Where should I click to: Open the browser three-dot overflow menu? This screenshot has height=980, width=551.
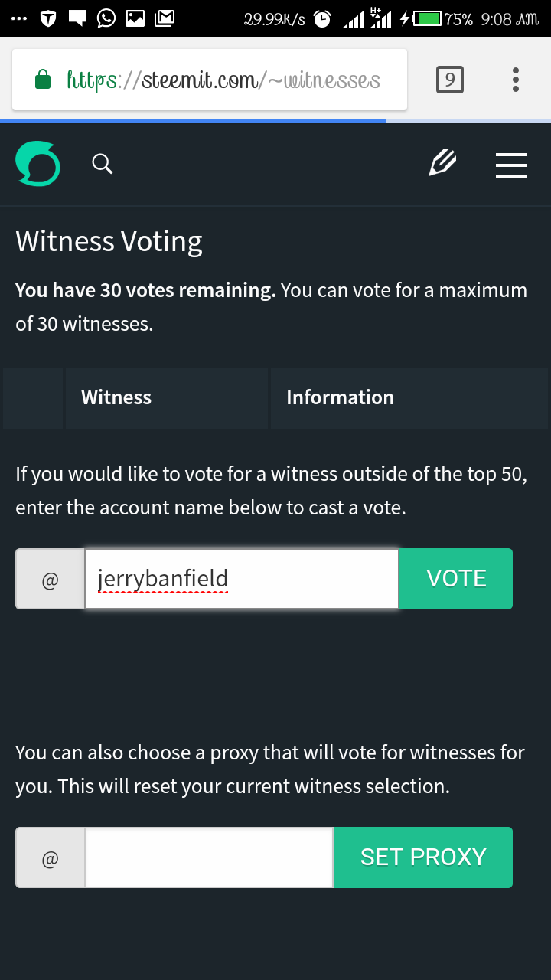(516, 80)
